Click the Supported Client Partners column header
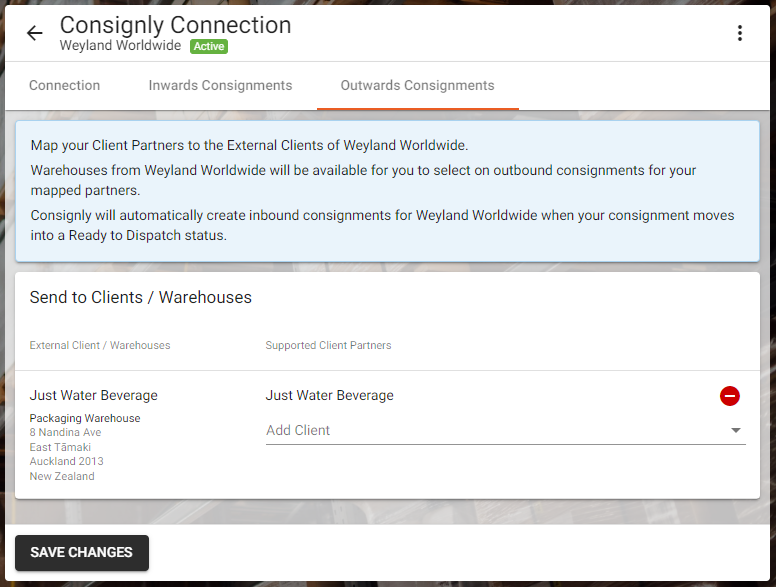The width and height of the screenshot is (776, 587). 328,345
